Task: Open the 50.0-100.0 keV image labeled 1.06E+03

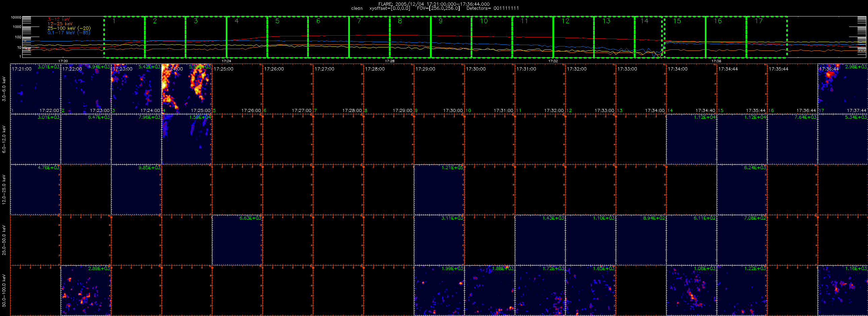Action: click(691, 290)
